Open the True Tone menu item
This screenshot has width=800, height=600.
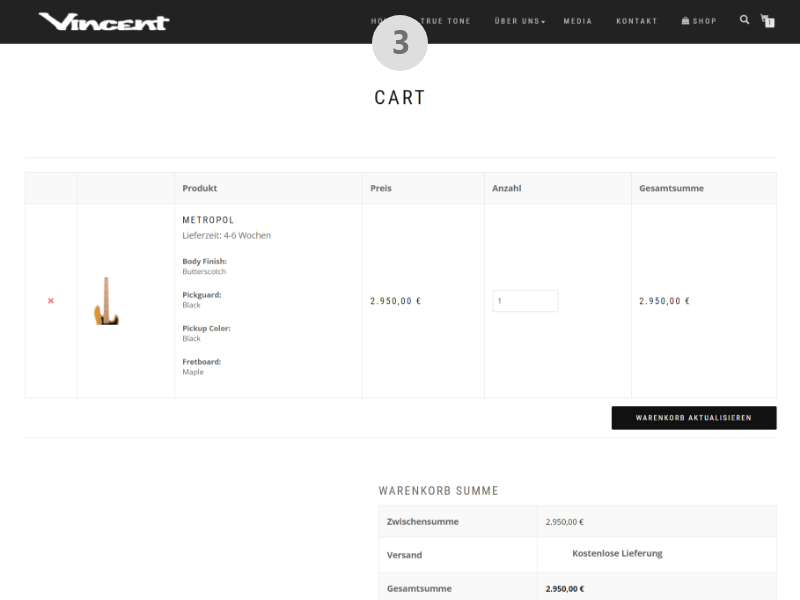445,21
